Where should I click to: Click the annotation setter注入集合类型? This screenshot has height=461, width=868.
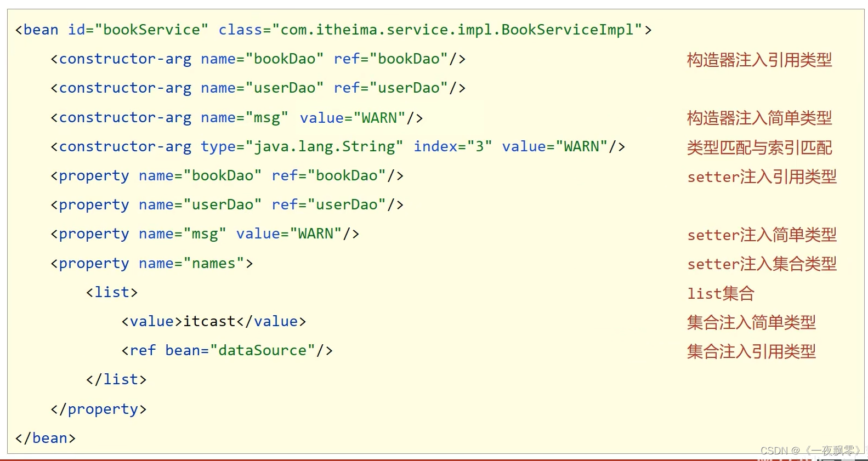762,264
